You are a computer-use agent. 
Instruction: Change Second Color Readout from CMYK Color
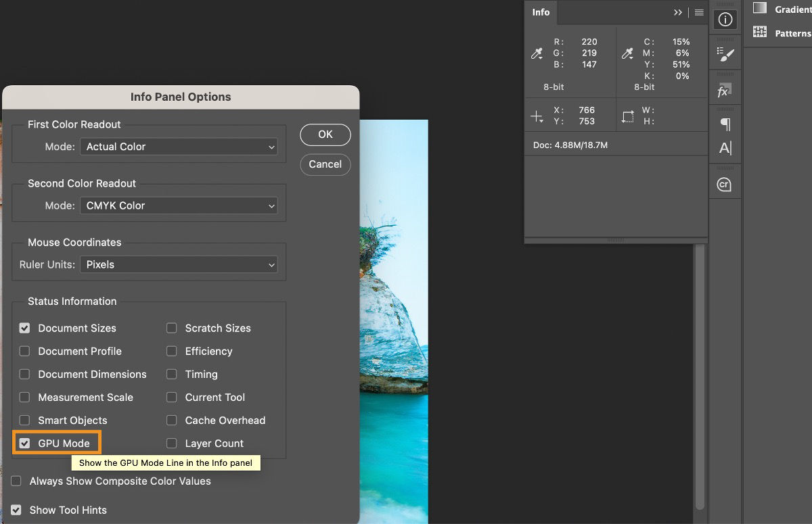[x=179, y=206]
